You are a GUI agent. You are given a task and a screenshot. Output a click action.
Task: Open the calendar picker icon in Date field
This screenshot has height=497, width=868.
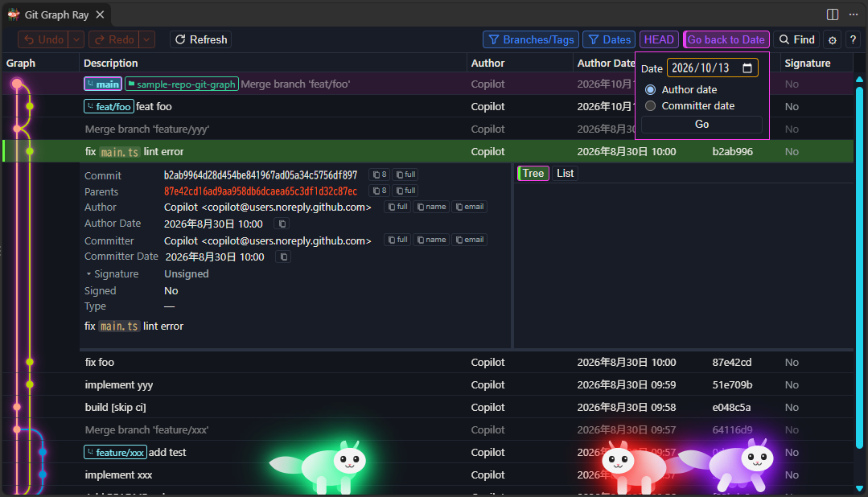click(747, 68)
